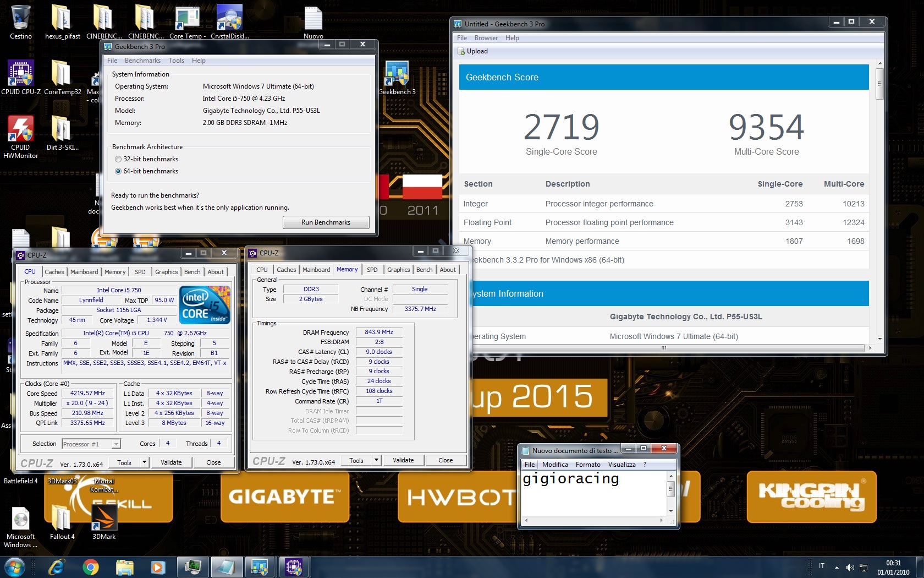Click Close in CPU-Z Memory window

446,460
